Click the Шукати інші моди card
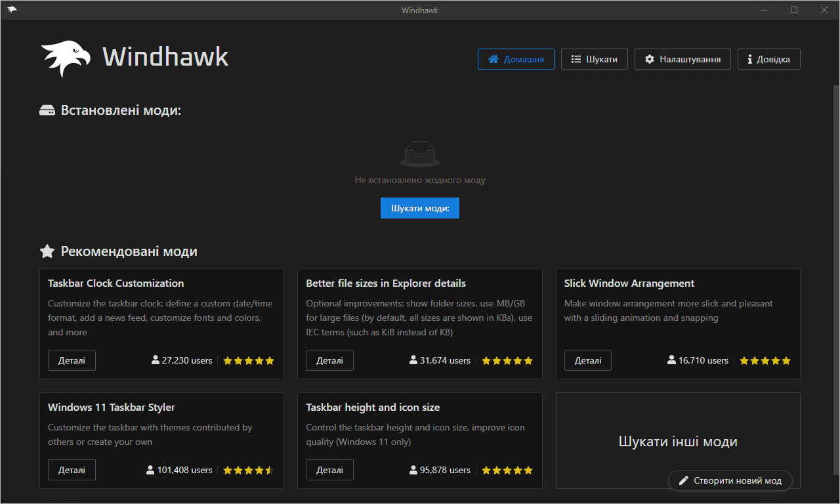Screen dimensions: 840x504 click(678, 441)
